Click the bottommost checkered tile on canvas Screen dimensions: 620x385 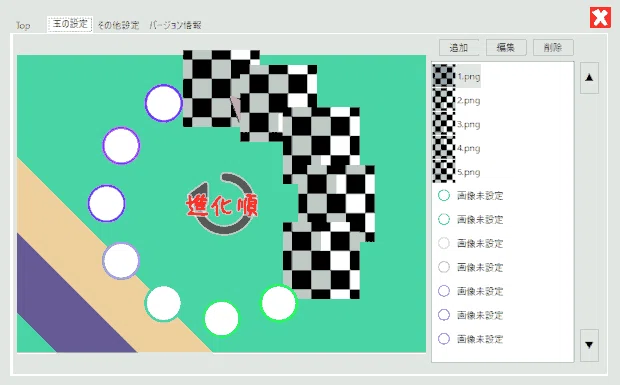(321, 260)
